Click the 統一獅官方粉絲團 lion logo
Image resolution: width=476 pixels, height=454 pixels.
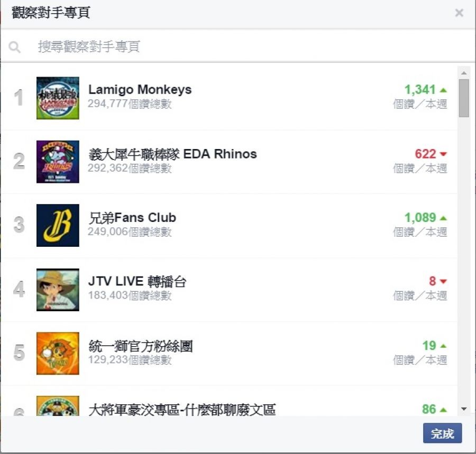58,353
